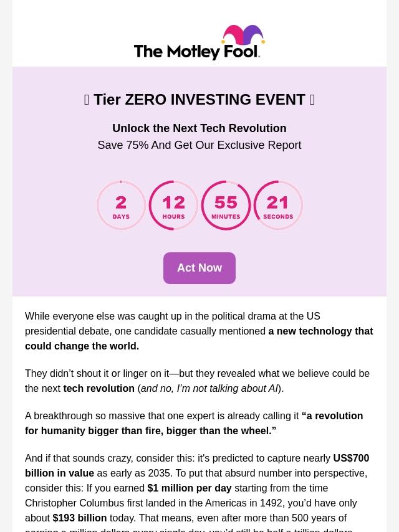Click the Unlock the Next Tech Revolution subheading
The image size is (399, 532).
(199, 128)
